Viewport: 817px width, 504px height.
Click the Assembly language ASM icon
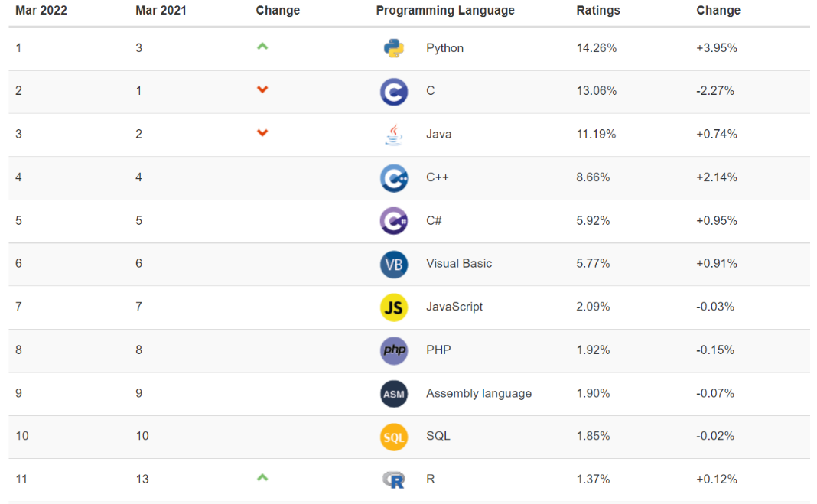[393, 394]
